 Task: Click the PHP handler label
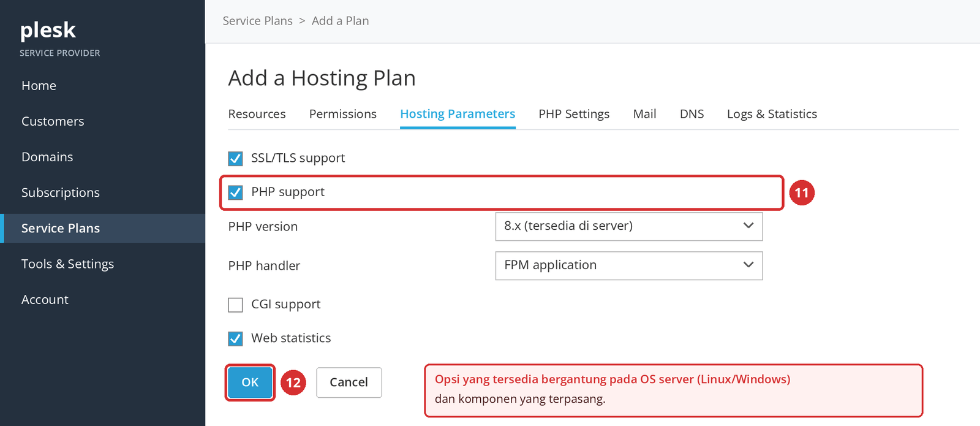click(x=264, y=266)
